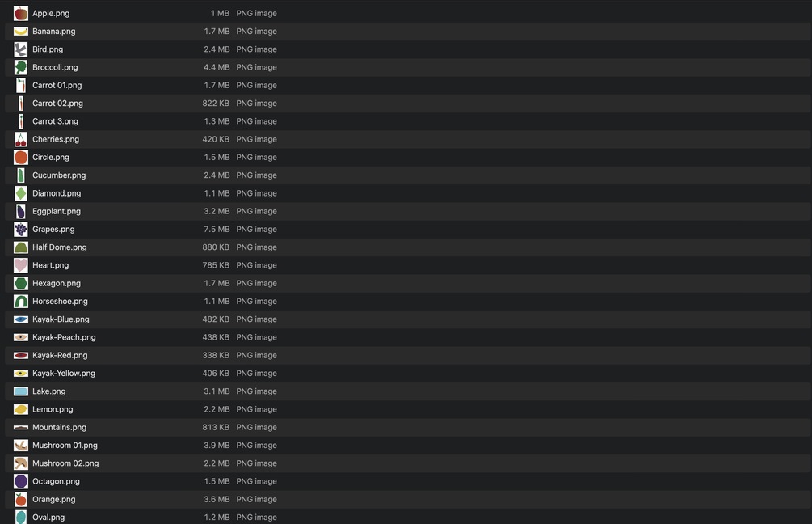Viewport: 812px width, 524px height.
Task: Select the Lake.png file thumbnail
Action: pos(21,391)
